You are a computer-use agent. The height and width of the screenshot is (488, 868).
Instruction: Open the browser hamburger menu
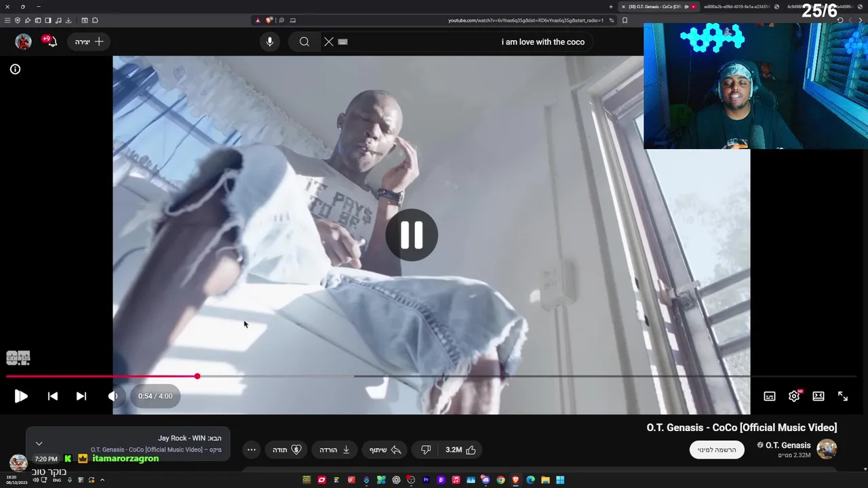[x=7, y=20]
